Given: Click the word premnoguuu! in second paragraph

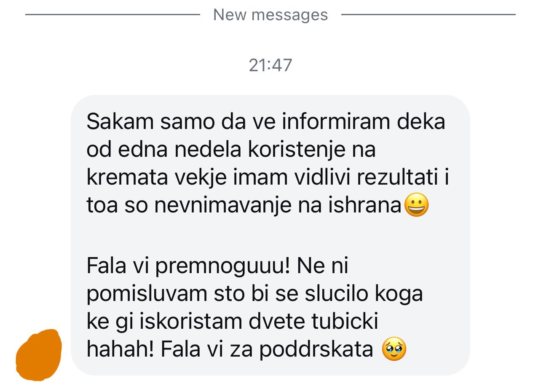Looking at the screenshot, I should pyautogui.click(x=222, y=266).
